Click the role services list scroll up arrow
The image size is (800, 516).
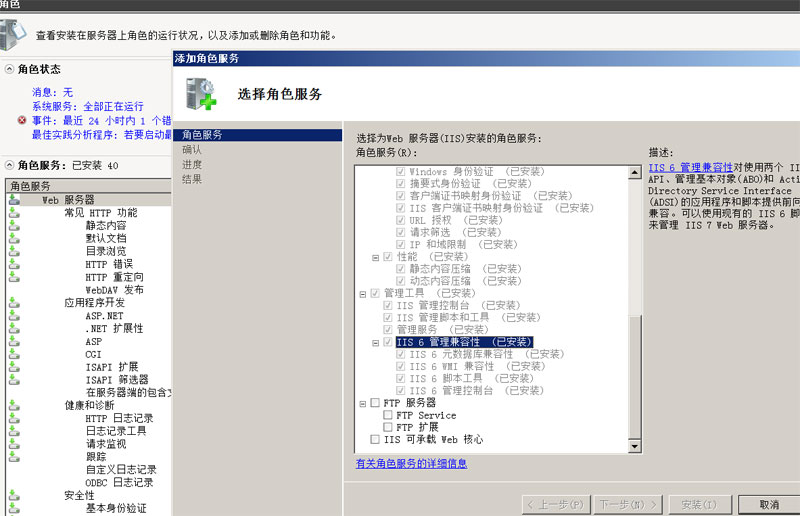coord(634,172)
